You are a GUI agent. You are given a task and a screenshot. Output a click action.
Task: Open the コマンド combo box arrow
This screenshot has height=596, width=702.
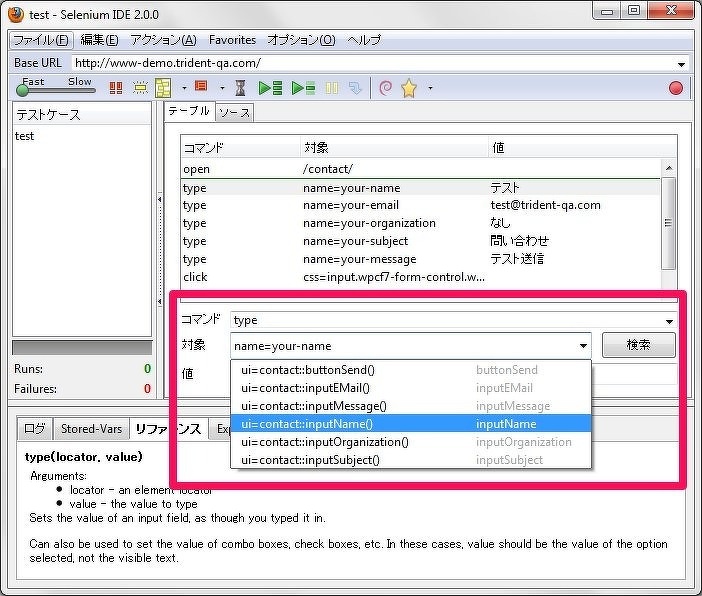click(x=669, y=321)
